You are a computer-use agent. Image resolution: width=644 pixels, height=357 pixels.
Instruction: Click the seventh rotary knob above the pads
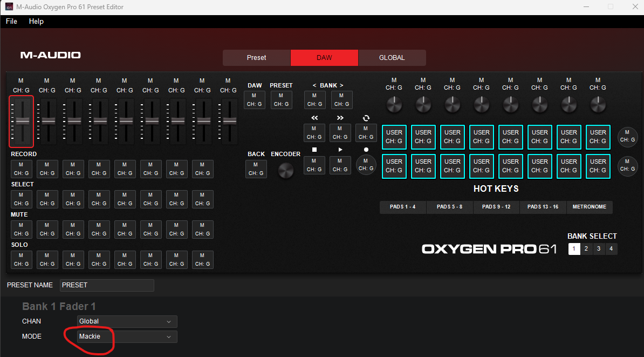coord(569,104)
